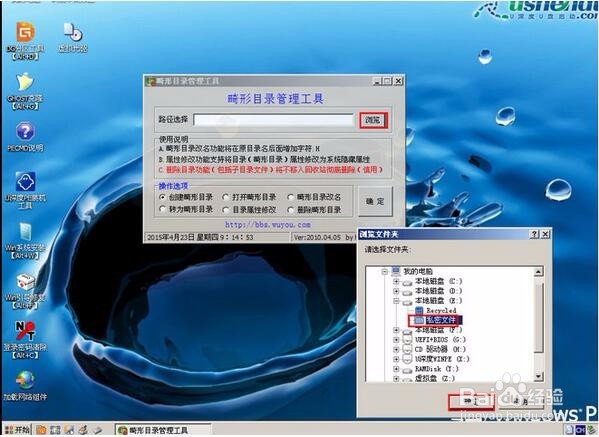
Task: Collapse the 我的电脑 tree node
Action: pyautogui.click(x=385, y=272)
